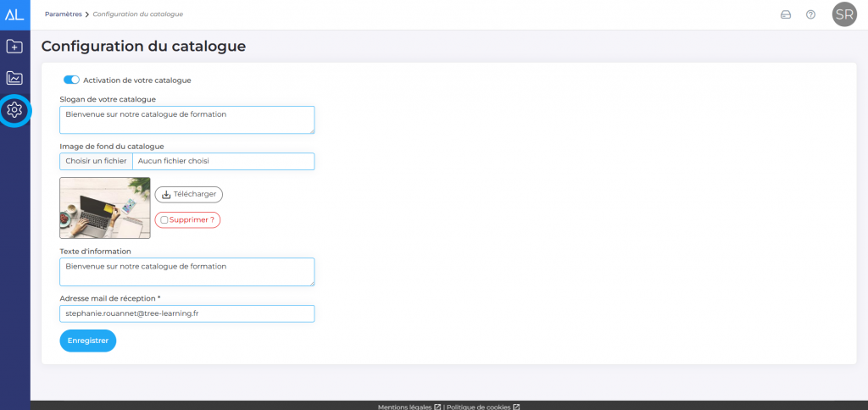868x410 pixels.
Task: Click the 'Aucun fichier choisi' file field
Action: (223, 161)
